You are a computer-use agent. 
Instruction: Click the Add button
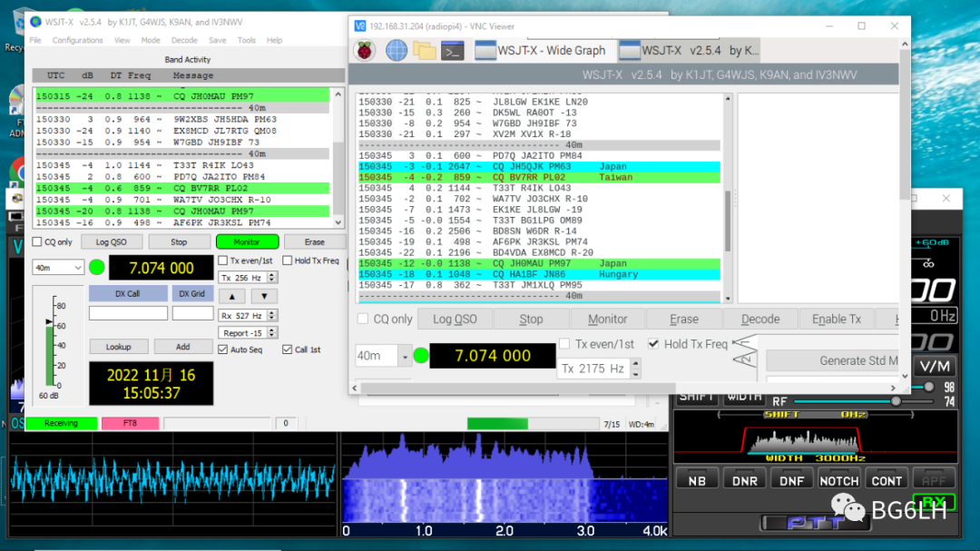point(182,347)
